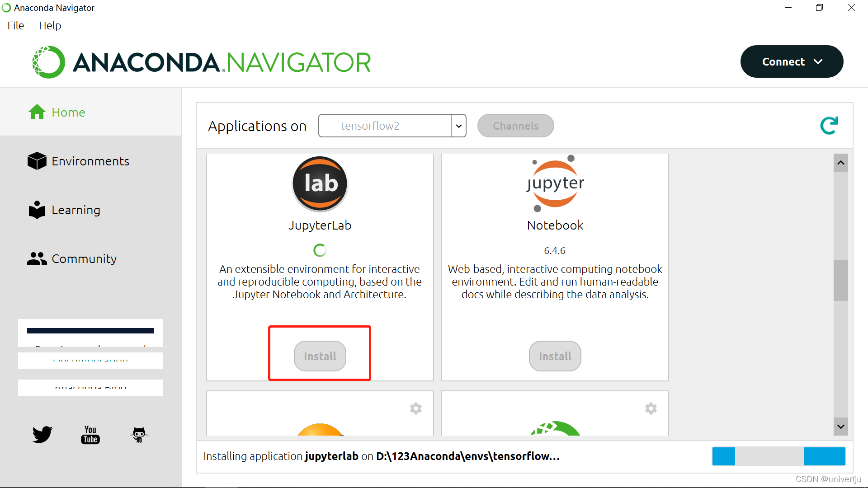Expand the Channels options
Viewport: 868px width, 488px height.
click(515, 125)
